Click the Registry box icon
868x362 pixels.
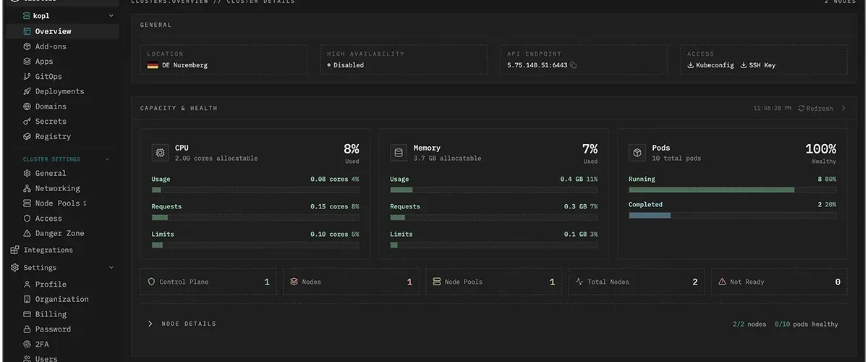coord(27,136)
